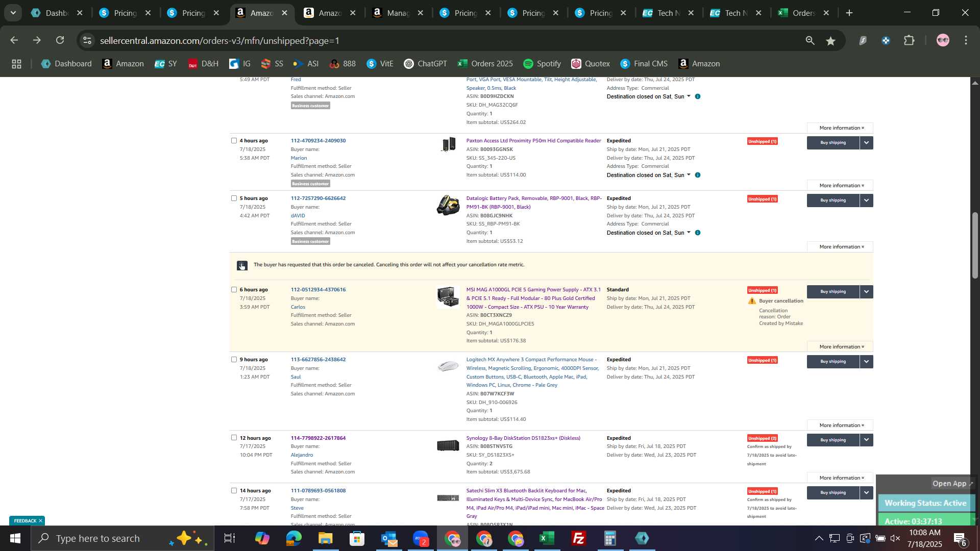Open Datalogic Battery Pack product link

click(534, 203)
